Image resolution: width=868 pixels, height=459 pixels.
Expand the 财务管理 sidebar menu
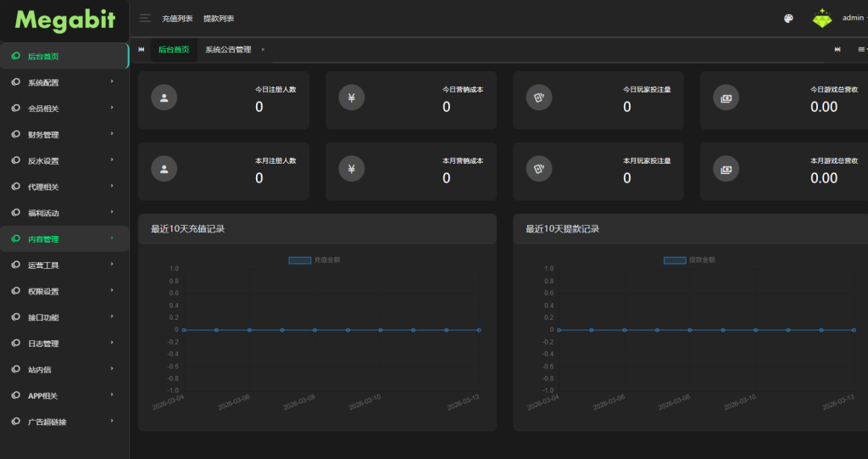coord(64,135)
